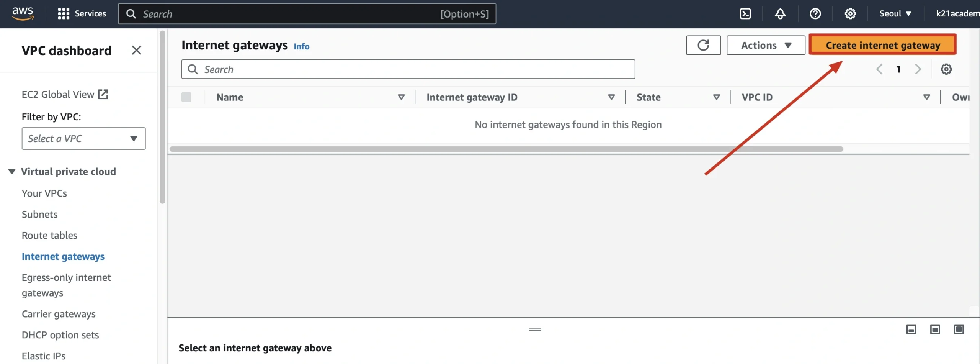Toggle the select-all gateways checkbox
Screen dimensions: 980x364
pyautogui.click(x=186, y=97)
